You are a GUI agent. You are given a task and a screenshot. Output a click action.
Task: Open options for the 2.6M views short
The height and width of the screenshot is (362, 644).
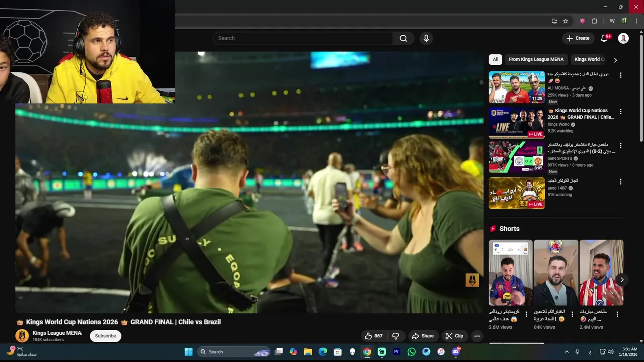click(x=527, y=314)
